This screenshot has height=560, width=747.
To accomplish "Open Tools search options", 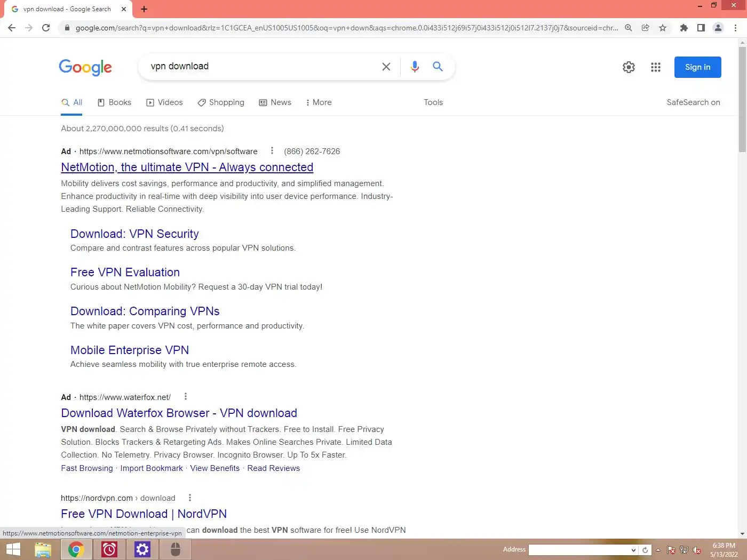I will (x=433, y=102).
